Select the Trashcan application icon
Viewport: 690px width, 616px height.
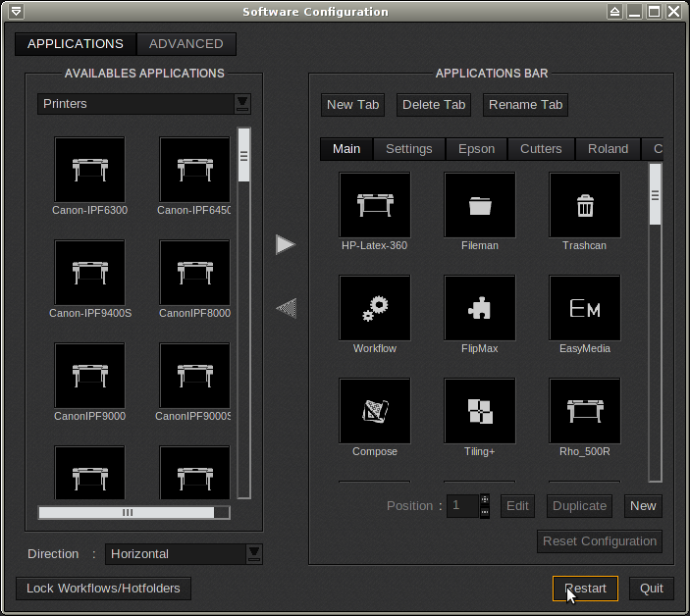click(585, 204)
